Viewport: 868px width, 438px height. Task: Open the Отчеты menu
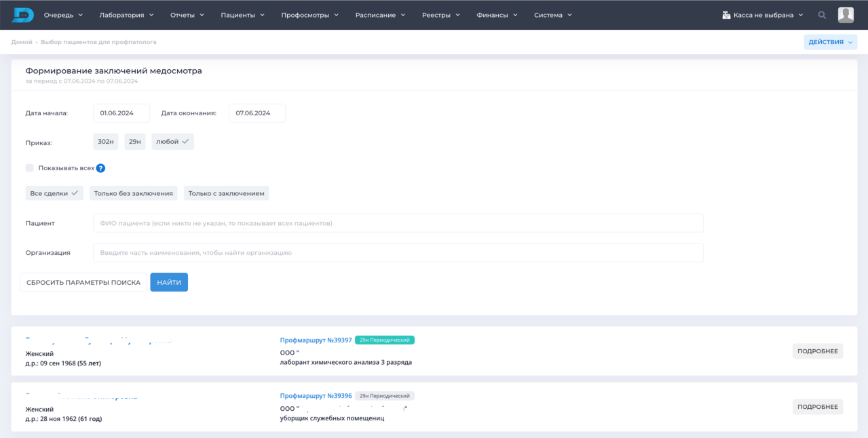click(x=187, y=15)
